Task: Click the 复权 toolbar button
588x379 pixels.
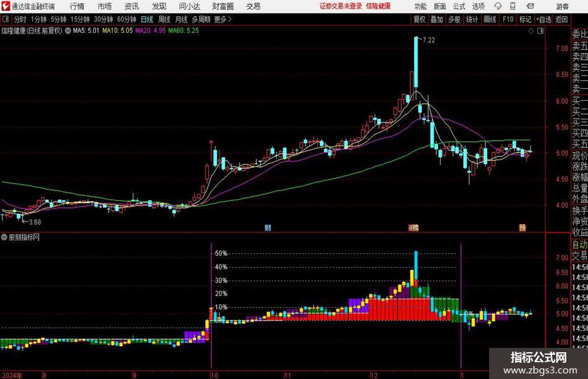Action: 419,19
